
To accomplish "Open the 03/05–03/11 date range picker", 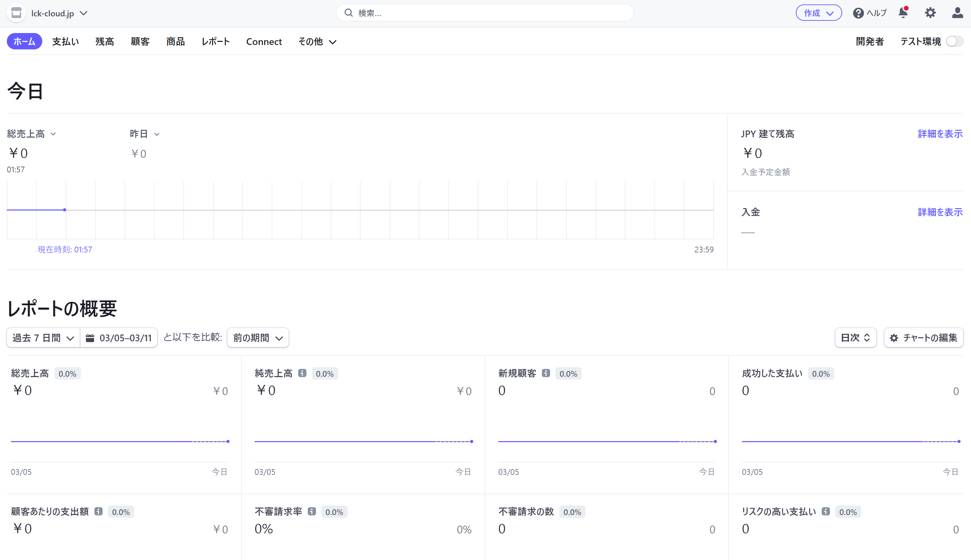I will 119,338.
